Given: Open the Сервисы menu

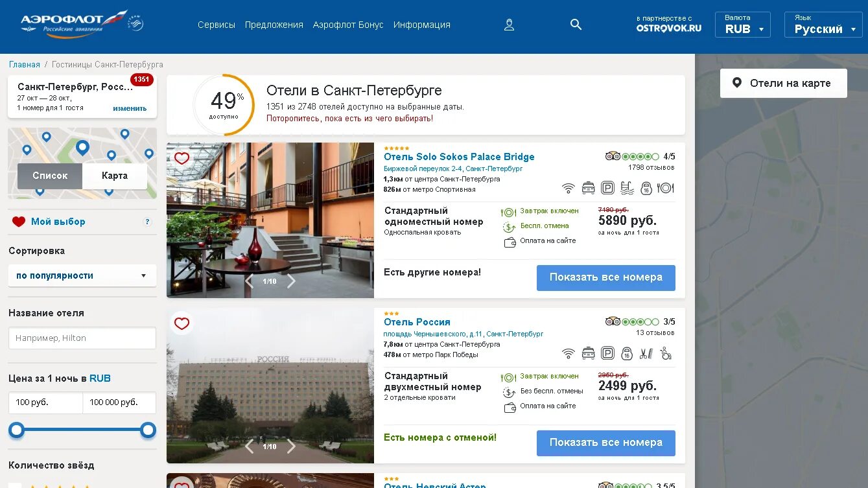Looking at the screenshot, I should 217,25.
